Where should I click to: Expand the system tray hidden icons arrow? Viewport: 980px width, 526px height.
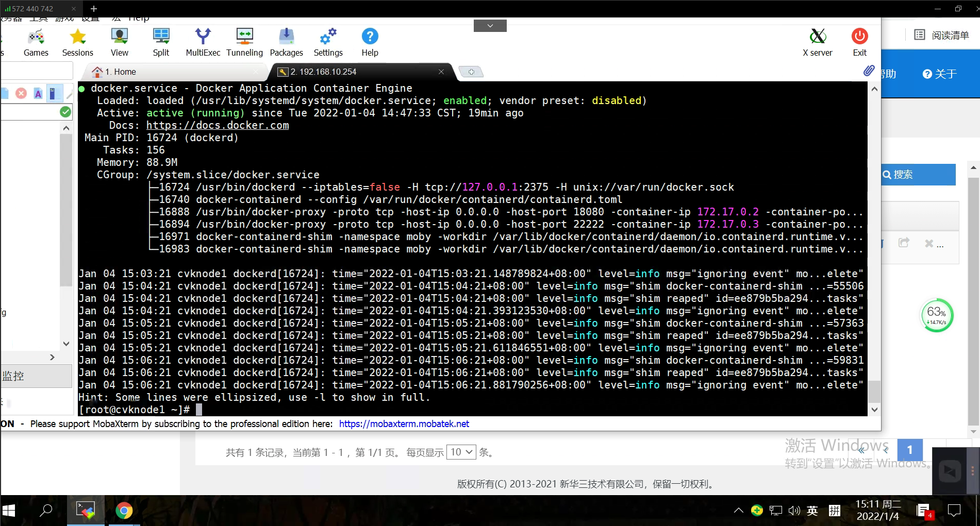pyautogui.click(x=738, y=511)
